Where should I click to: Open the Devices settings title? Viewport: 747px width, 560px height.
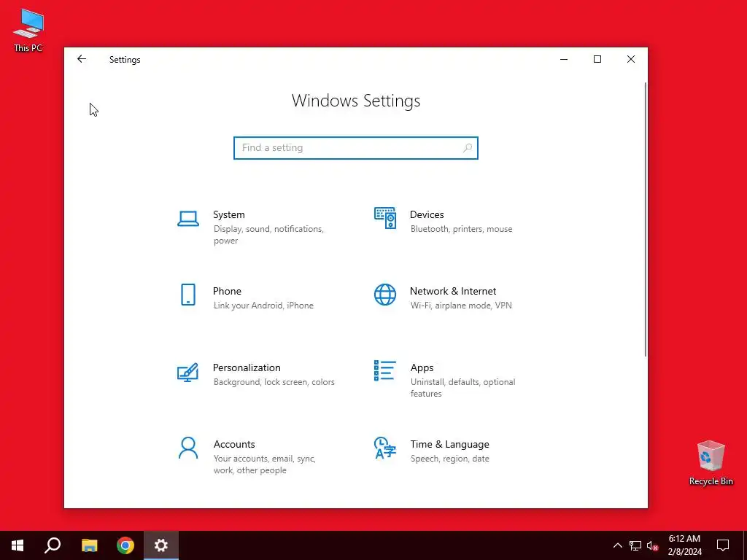(x=427, y=215)
